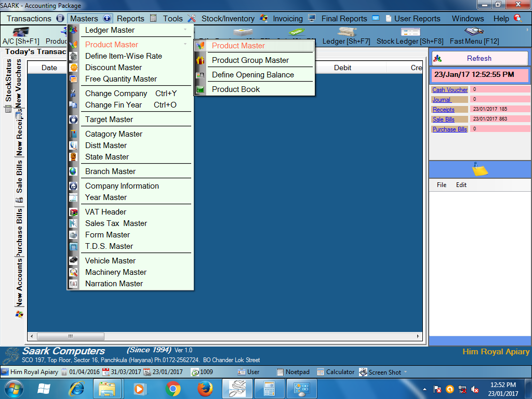Click the sticky note icon in right panel

(479, 170)
